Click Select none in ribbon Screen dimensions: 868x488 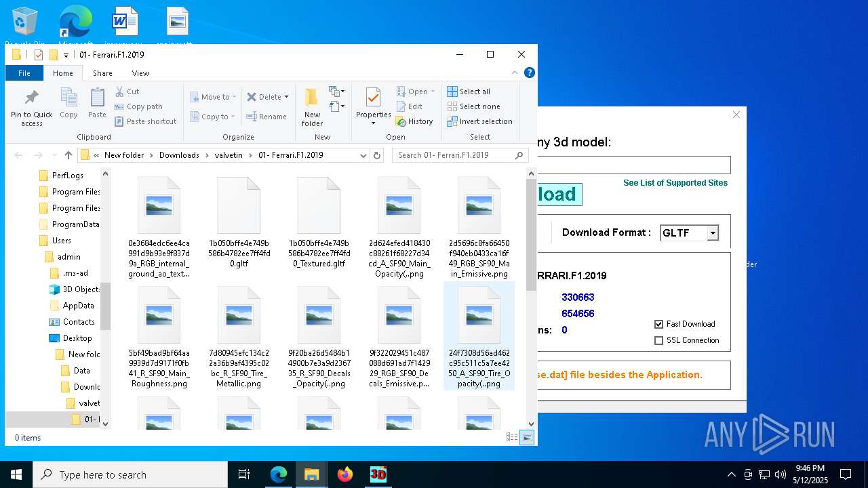[x=473, y=106]
